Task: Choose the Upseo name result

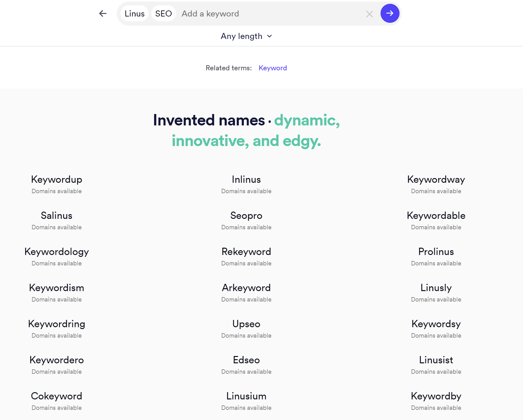Action: click(246, 324)
